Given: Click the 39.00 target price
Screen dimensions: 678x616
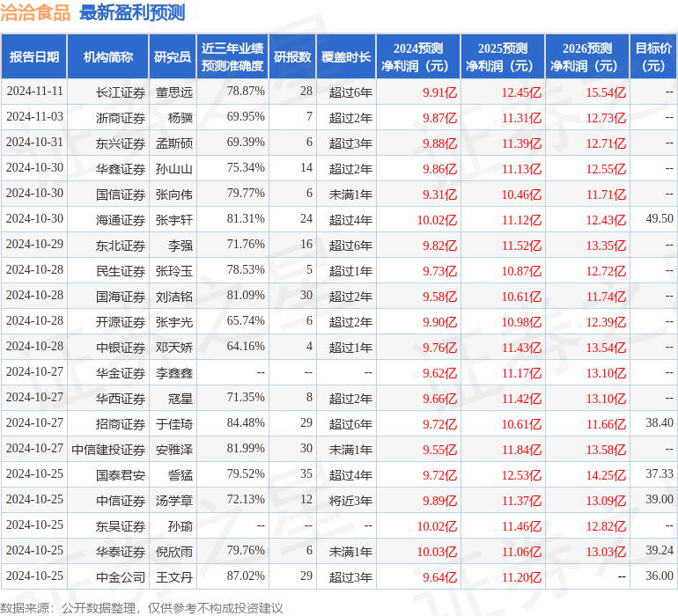Looking at the screenshot, I should [660, 499].
